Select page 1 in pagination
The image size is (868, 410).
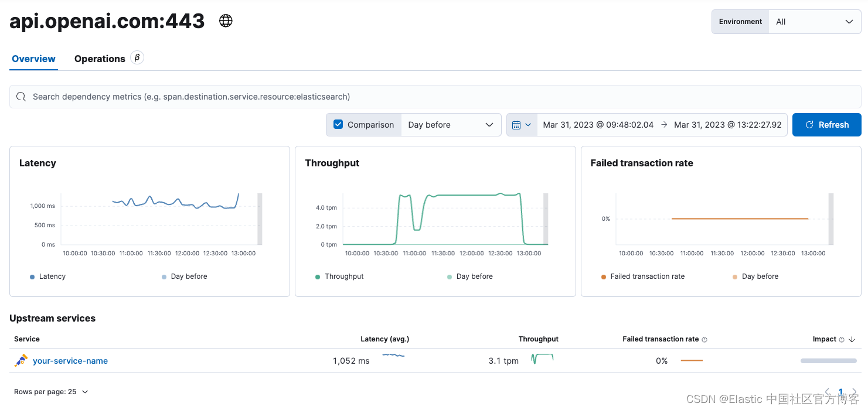pyautogui.click(x=840, y=392)
